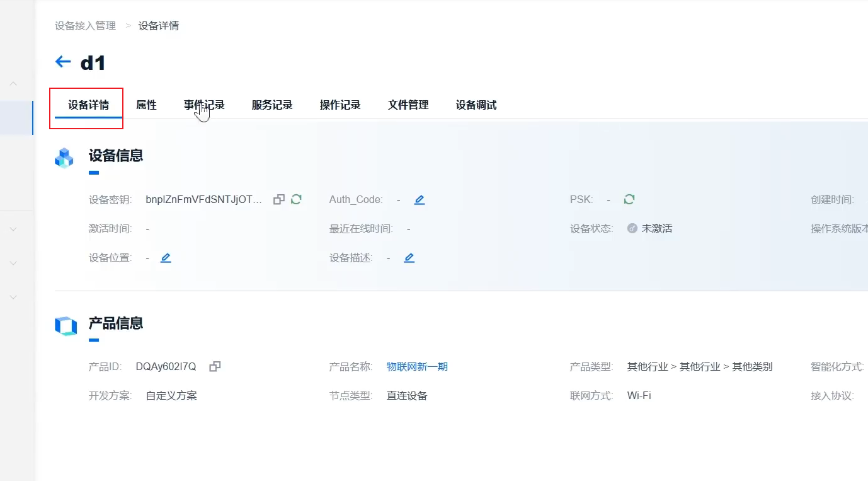Refresh the device secret key
This screenshot has width=868, height=481.
click(x=296, y=199)
